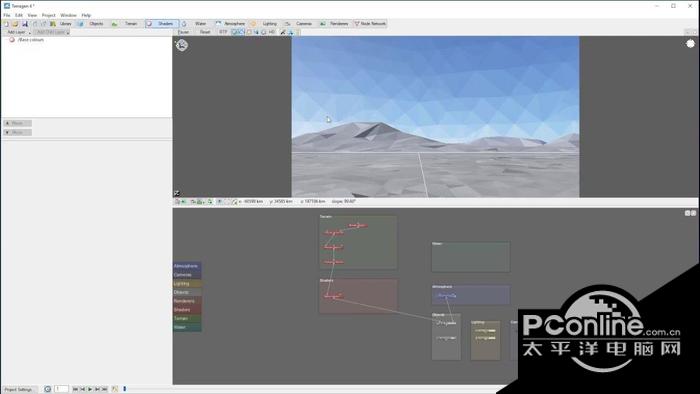Jump to Cameras group in node network
Screen dimensions: 700x394
187,275
